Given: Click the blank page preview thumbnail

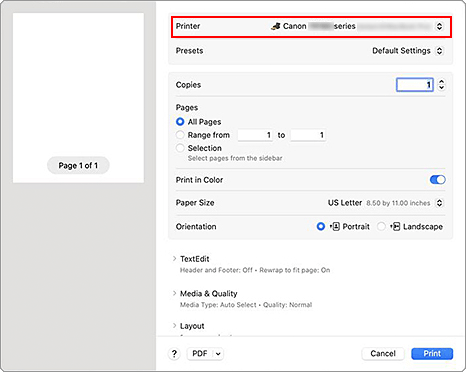Looking at the screenshot, I should [78, 98].
